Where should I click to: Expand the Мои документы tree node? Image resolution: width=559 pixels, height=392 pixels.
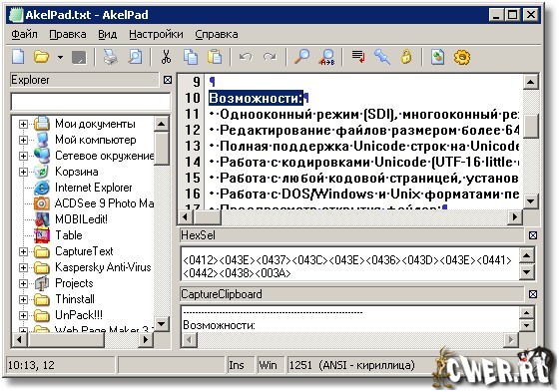pyautogui.click(x=23, y=124)
